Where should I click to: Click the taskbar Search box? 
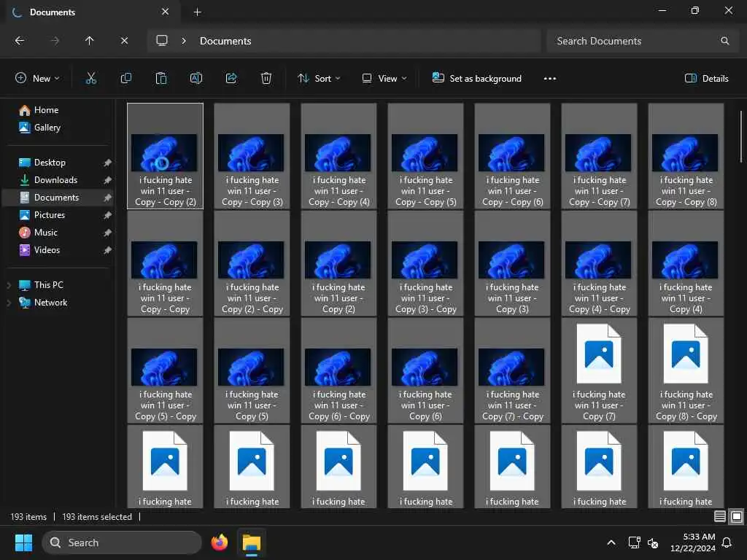(x=122, y=542)
